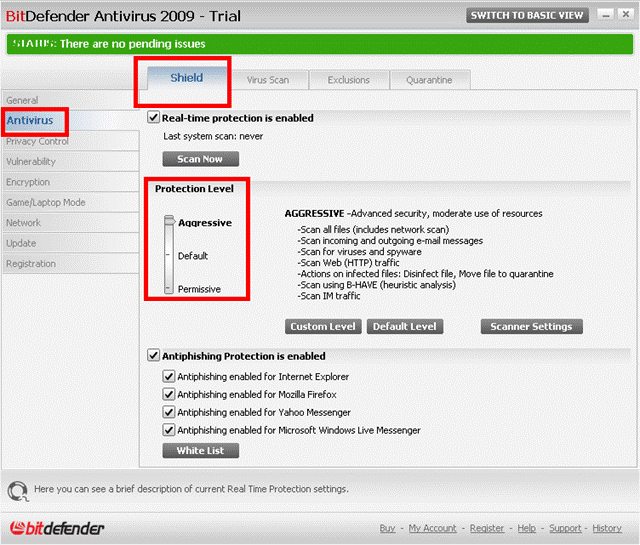
Task: Go to Game/Laptop Mode settings
Action: coord(46,203)
